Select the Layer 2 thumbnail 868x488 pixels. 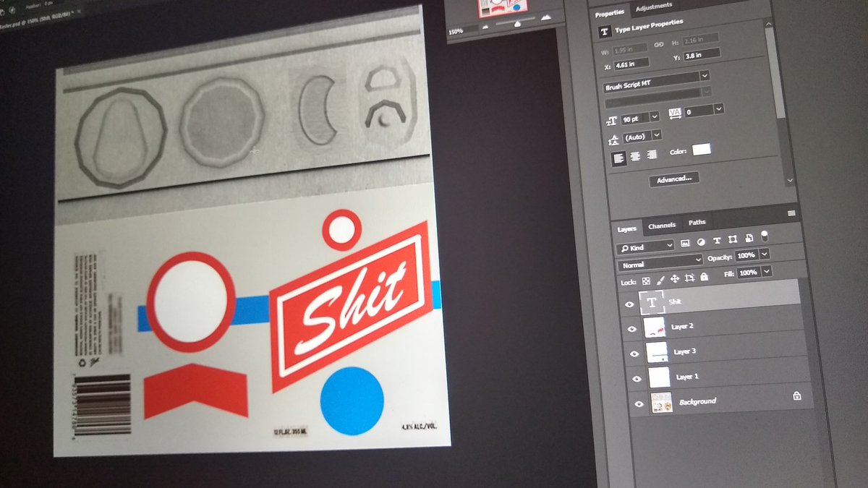click(655, 327)
